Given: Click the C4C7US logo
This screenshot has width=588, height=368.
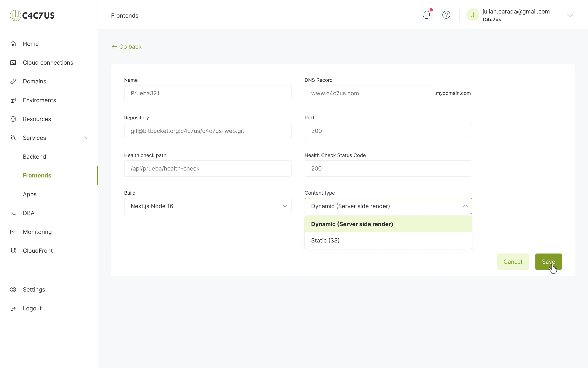Looking at the screenshot, I should (x=32, y=16).
